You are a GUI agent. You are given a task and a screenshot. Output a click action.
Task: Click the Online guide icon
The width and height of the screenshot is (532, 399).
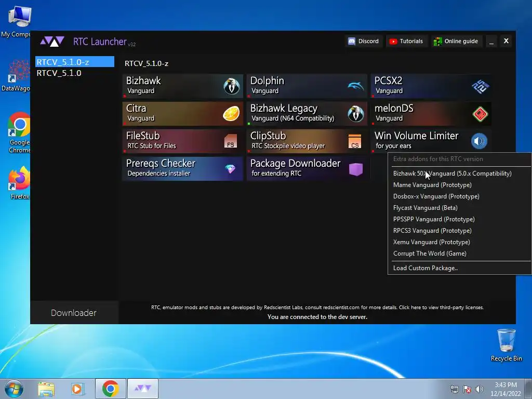coord(437,42)
